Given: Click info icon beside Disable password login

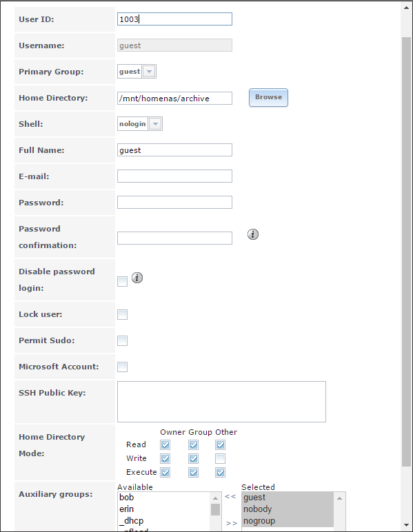Looking at the screenshot, I should (137, 278).
